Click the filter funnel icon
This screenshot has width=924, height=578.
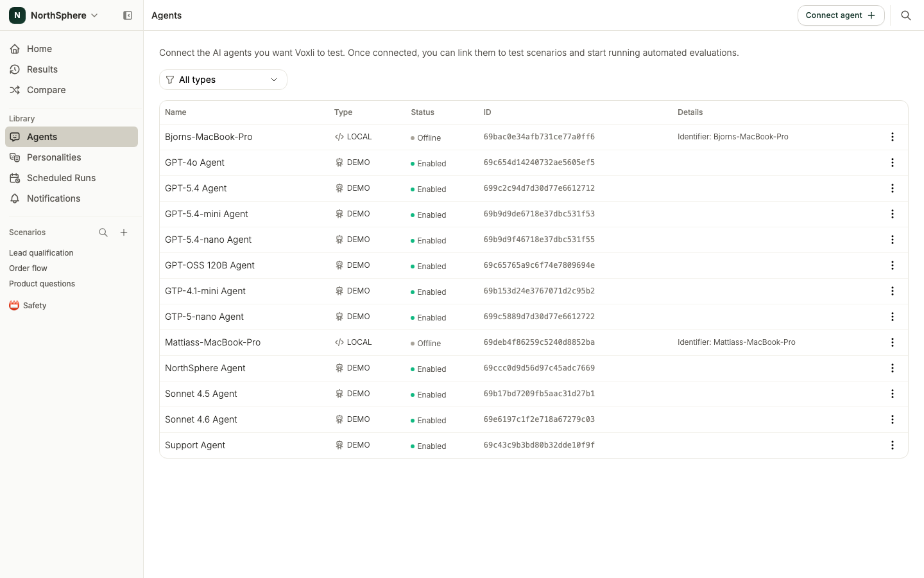tap(170, 80)
